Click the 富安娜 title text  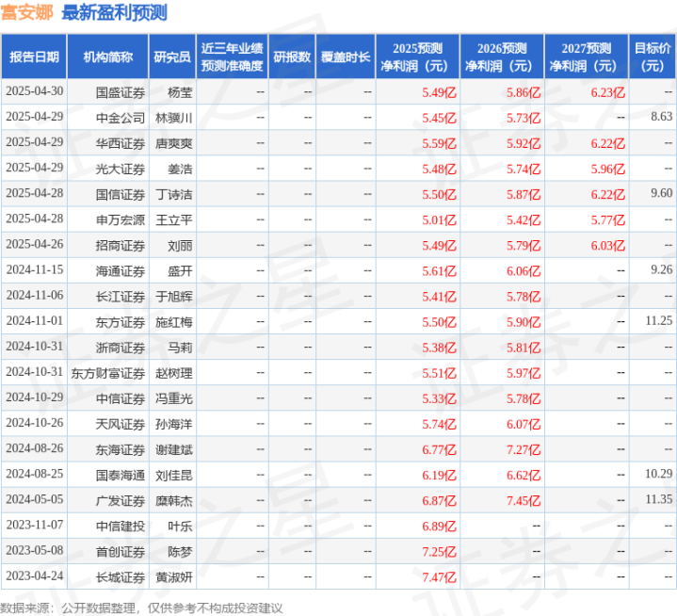click(26, 12)
